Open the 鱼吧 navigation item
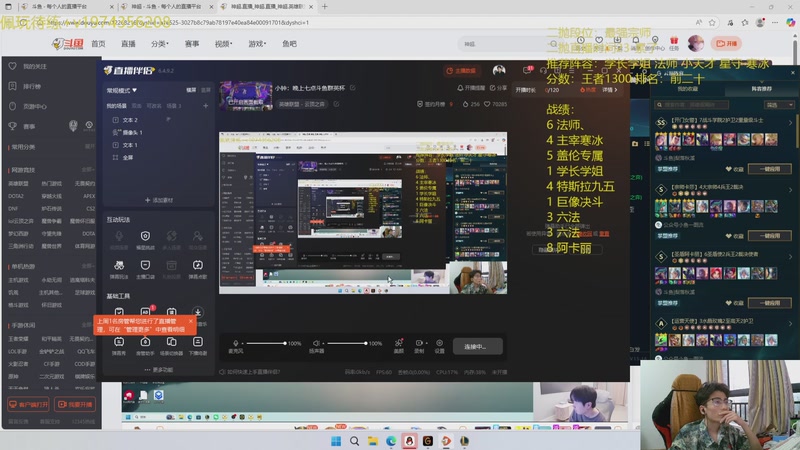 289,44
